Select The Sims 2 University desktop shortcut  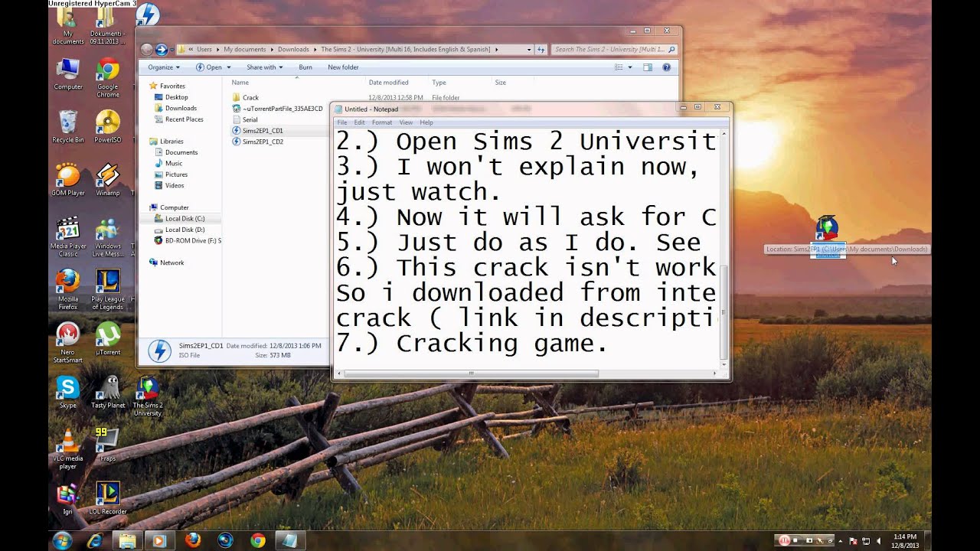coord(148,396)
